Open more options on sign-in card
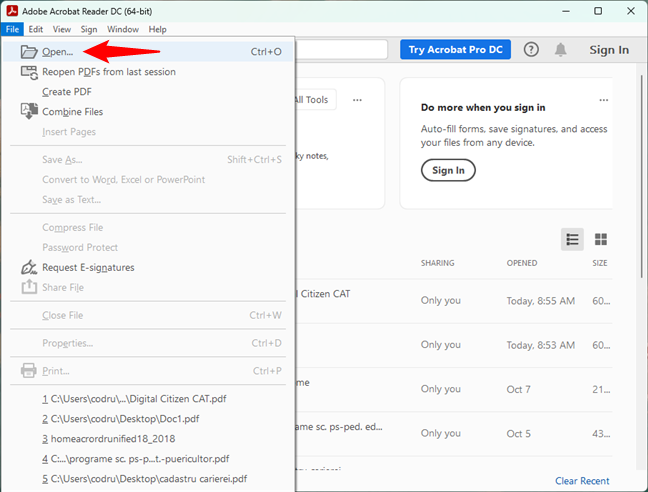Image resolution: width=648 pixels, height=492 pixels. click(604, 100)
